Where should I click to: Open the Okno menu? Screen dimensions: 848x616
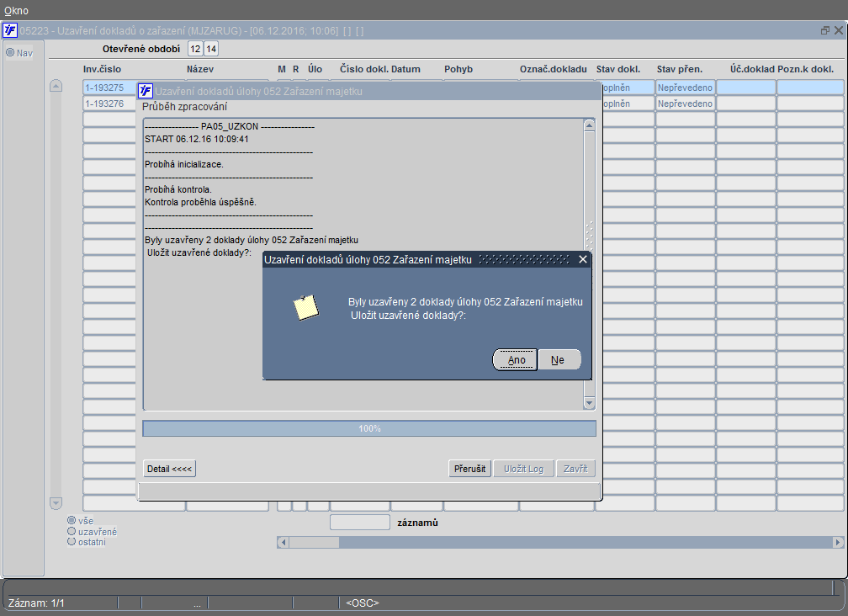click(16, 10)
